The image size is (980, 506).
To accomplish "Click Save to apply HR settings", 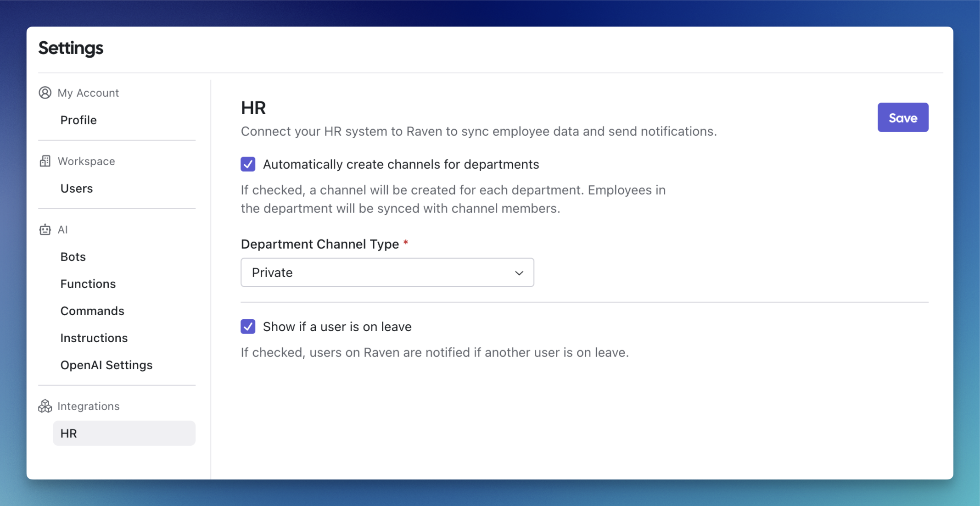I will pos(902,117).
